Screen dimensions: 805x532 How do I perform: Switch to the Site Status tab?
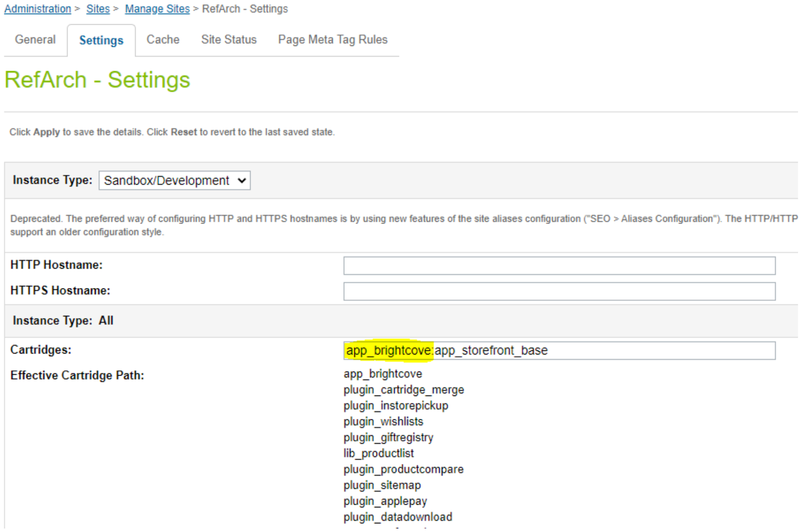(x=229, y=40)
